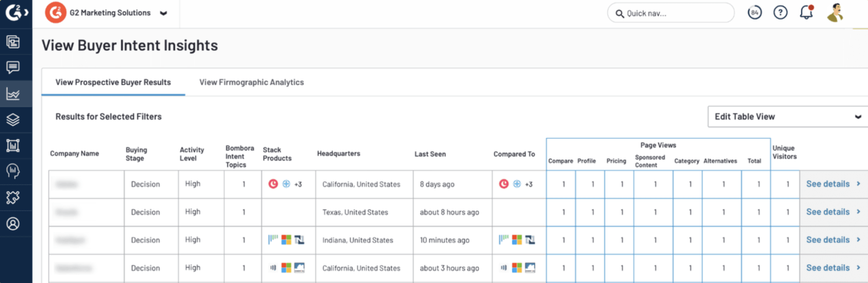Open the notifications bell

tap(806, 12)
